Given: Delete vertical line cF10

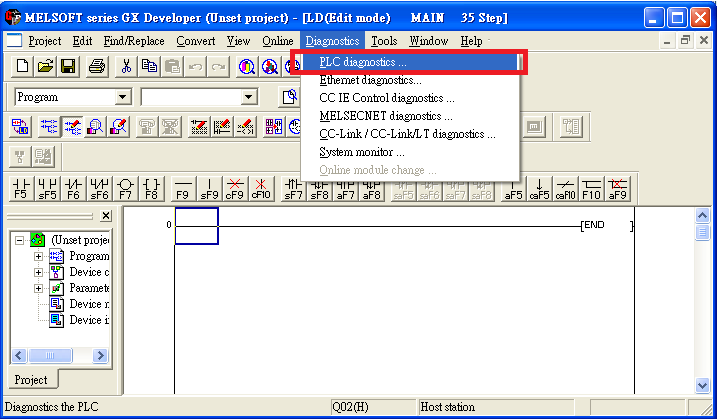Looking at the screenshot, I should (x=261, y=189).
